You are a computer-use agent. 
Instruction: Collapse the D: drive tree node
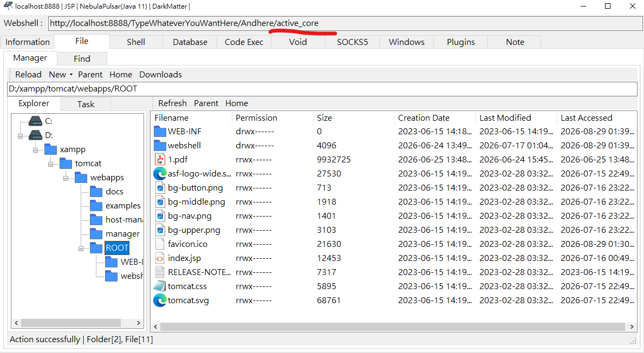point(20,136)
